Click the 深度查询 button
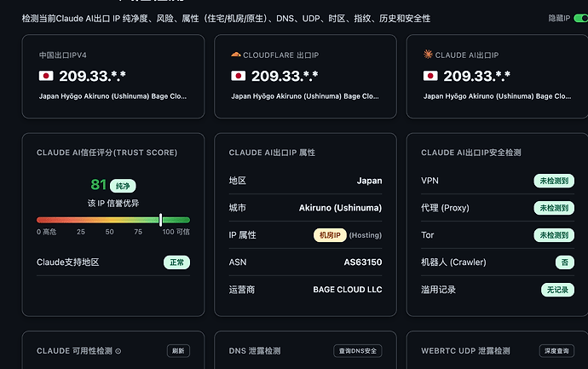The width and height of the screenshot is (588, 369). pyautogui.click(x=556, y=351)
